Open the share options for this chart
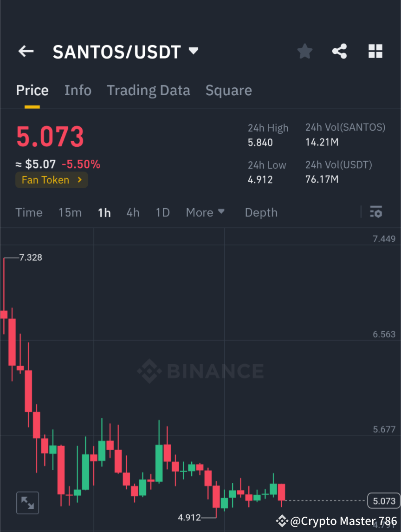 (340, 51)
